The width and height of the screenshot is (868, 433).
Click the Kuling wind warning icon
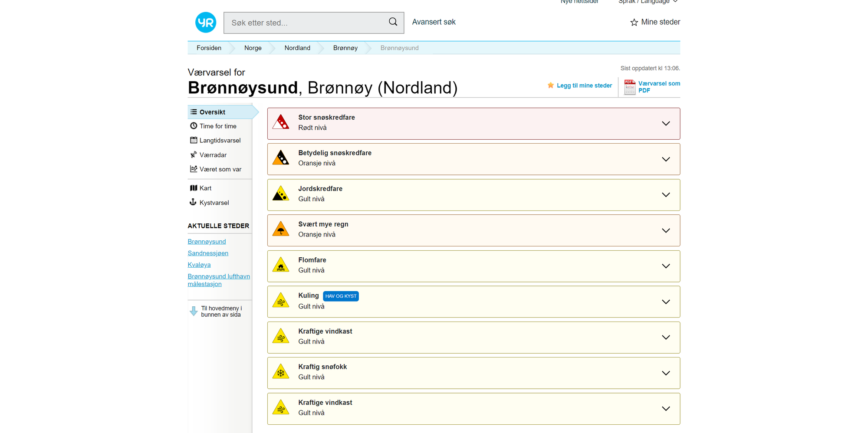(x=281, y=300)
